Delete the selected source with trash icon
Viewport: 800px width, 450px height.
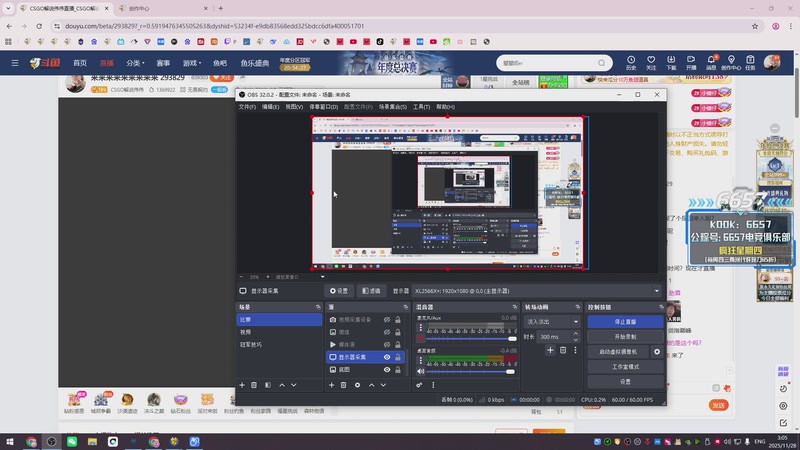click(x=344, y=385)
